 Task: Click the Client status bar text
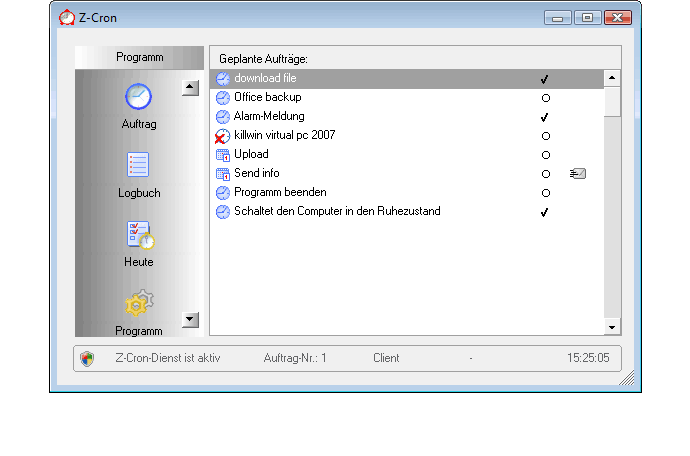point(386,358)
